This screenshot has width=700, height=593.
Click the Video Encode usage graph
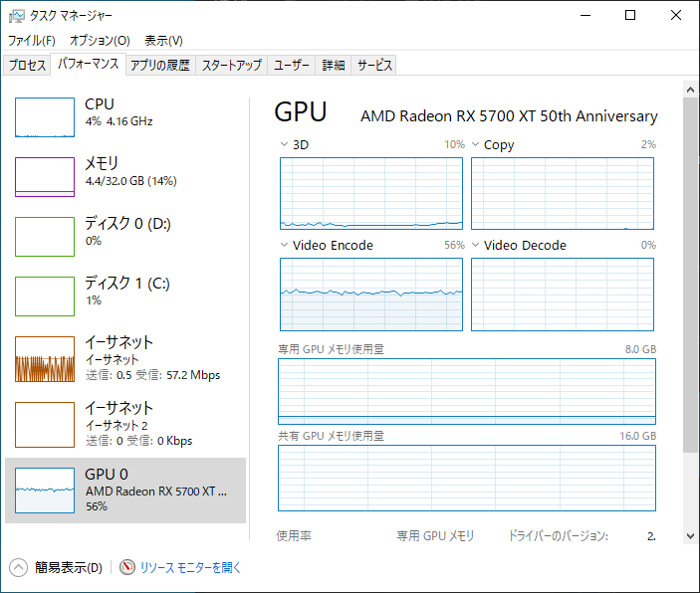371,295
